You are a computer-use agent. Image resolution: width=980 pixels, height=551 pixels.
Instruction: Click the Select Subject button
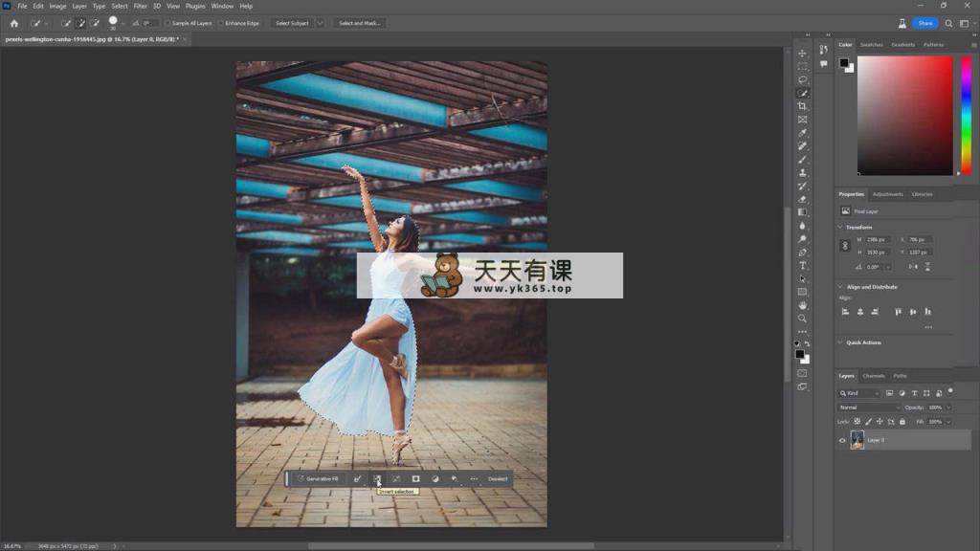coord(292,23)
